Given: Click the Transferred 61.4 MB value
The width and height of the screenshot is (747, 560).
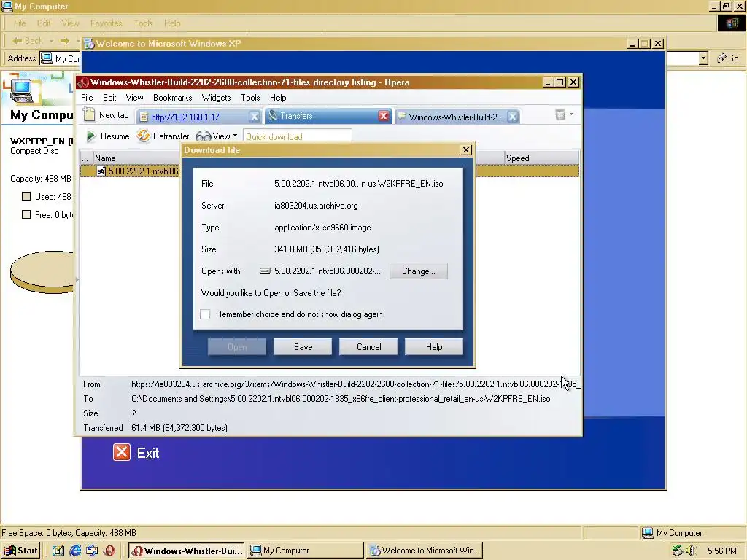Looking at the screenshot, I should pyautogui.click(x=179, y=427).
